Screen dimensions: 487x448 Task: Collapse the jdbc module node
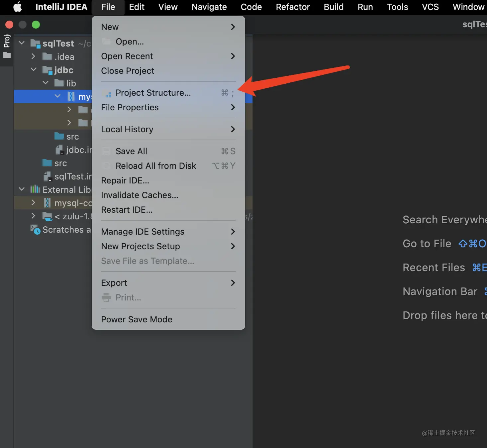point(34,69)
